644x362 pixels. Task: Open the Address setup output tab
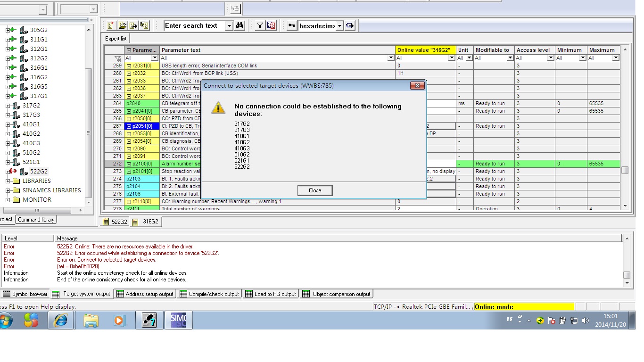pyautogui.click(x=145, y=294)
